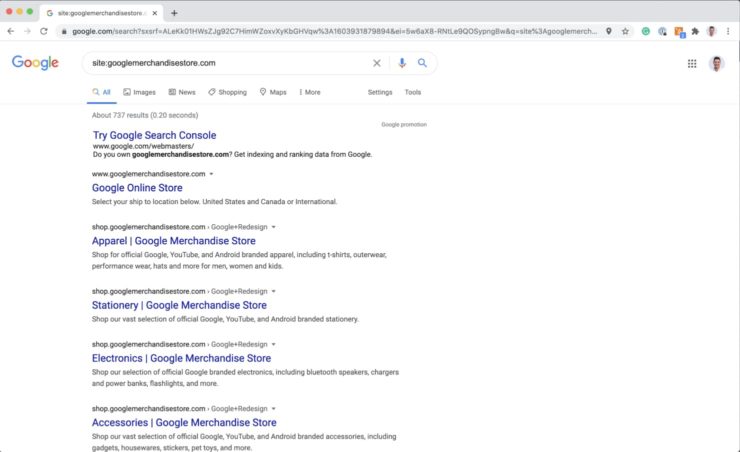Click the magnifying glass search button
The image size is (740, 452).
[x=422, y=63]
